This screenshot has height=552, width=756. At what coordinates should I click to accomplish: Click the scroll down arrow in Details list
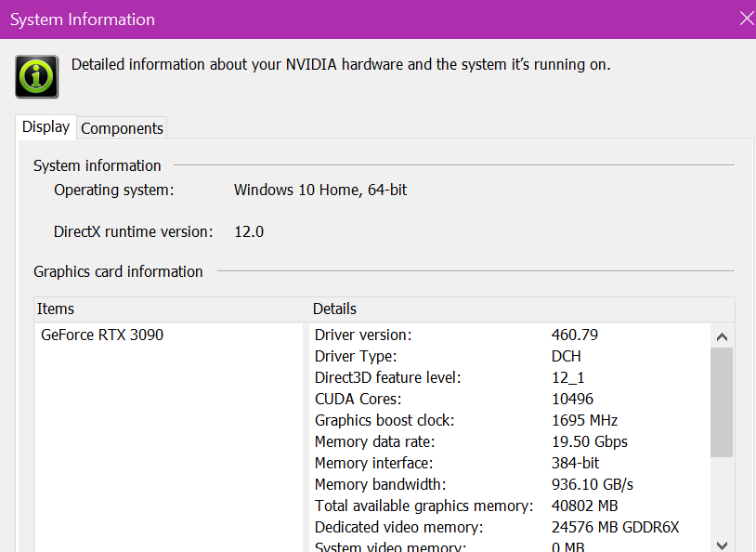722,545
